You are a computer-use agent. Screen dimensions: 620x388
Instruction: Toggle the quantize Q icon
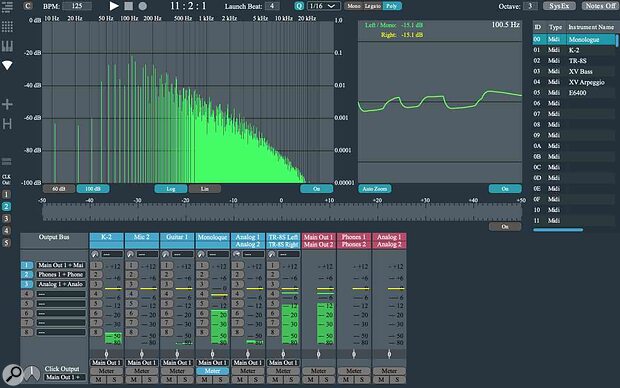coord(299,6)
